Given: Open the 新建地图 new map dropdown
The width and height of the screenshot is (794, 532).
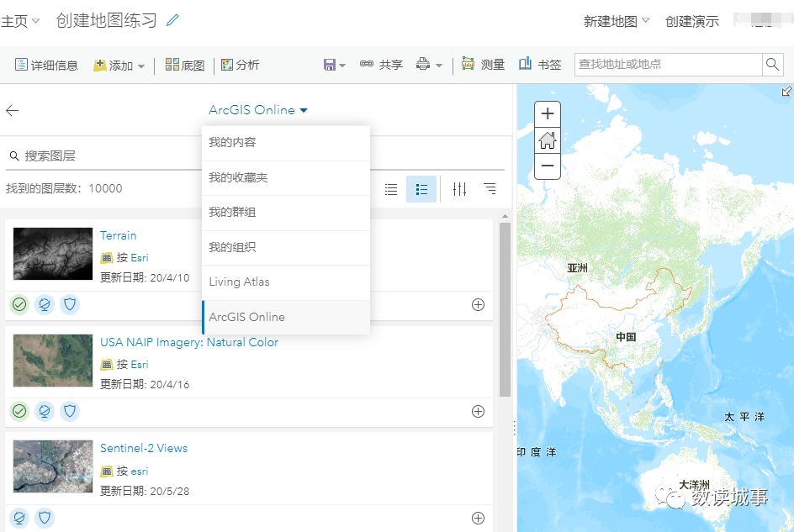Looking at the screenshot, I should pos(617,21).
